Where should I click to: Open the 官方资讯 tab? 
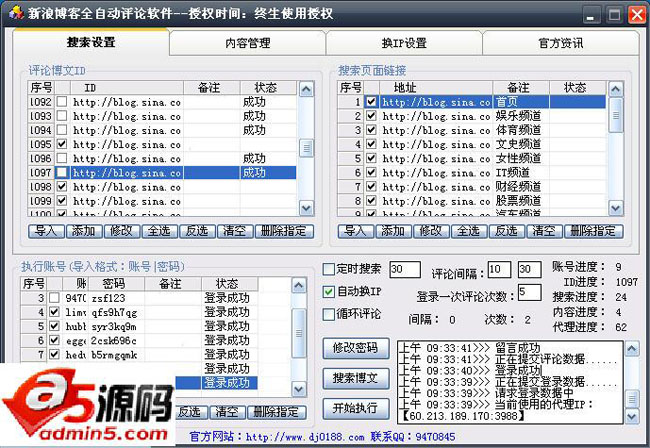tap(560, 43)
